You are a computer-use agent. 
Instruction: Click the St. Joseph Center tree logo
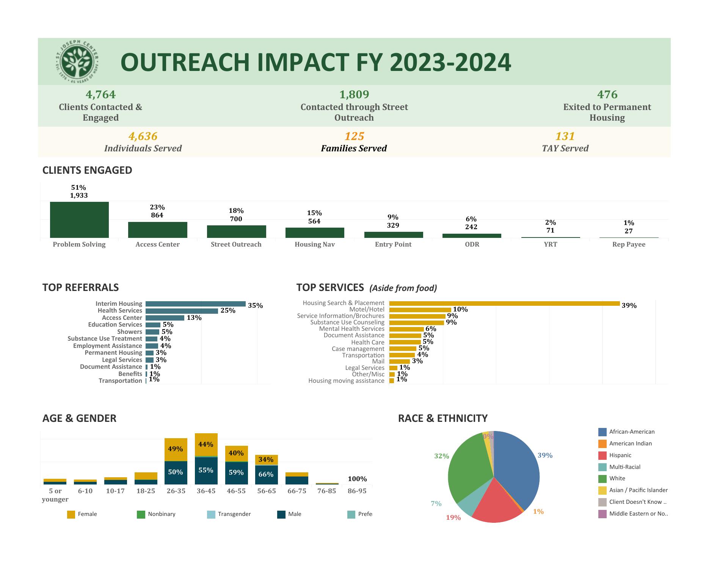tap(77, 62)
